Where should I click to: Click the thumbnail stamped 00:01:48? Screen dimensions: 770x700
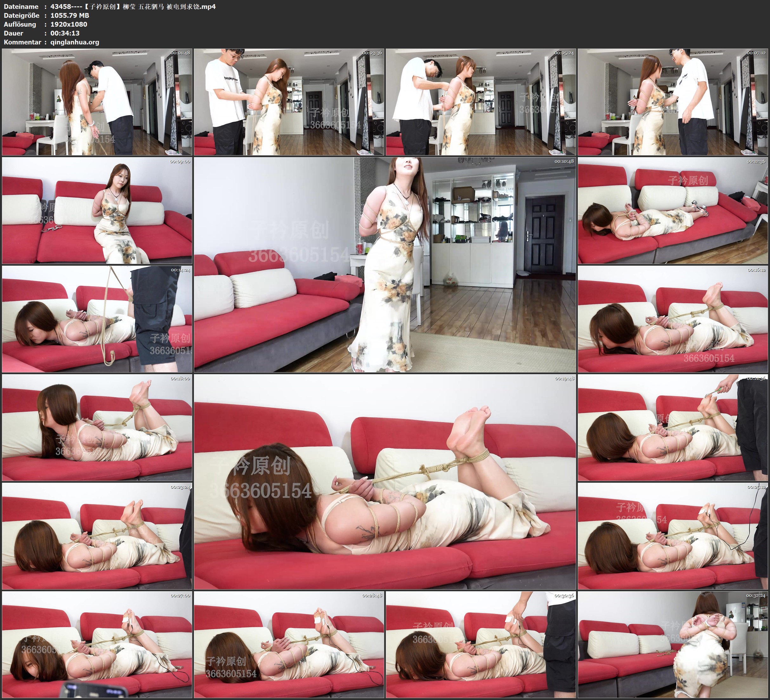tap(97, 102)
